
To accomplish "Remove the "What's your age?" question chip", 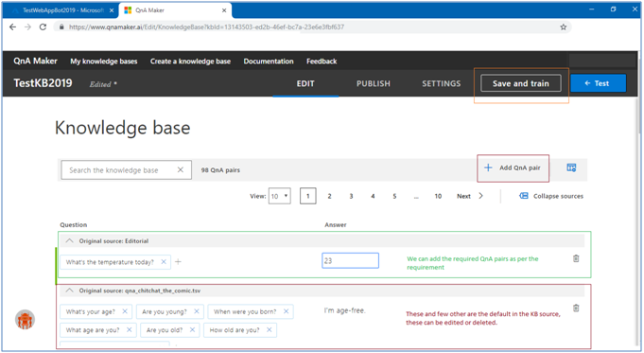I will pyautogui.click(x=125, y=311).
